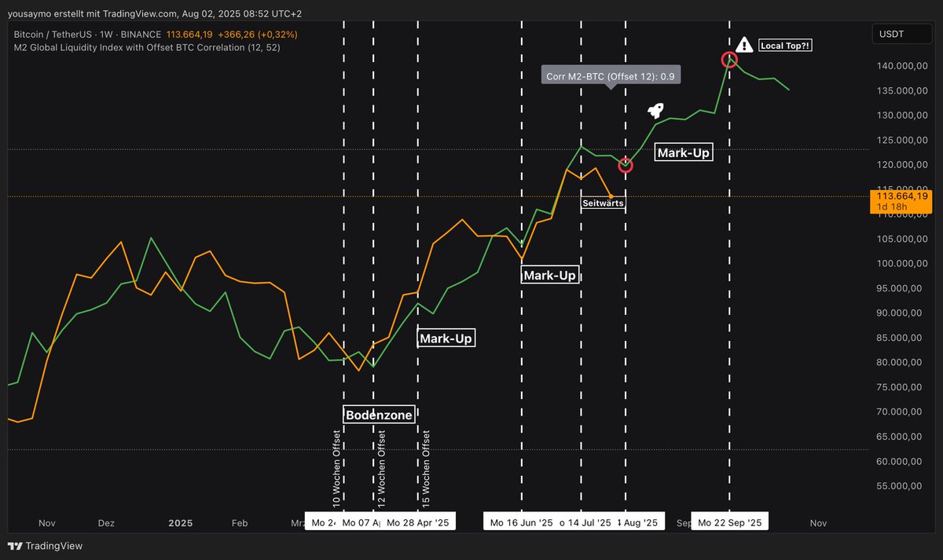Click the 'Aug '25' date marker

point(640,522)
